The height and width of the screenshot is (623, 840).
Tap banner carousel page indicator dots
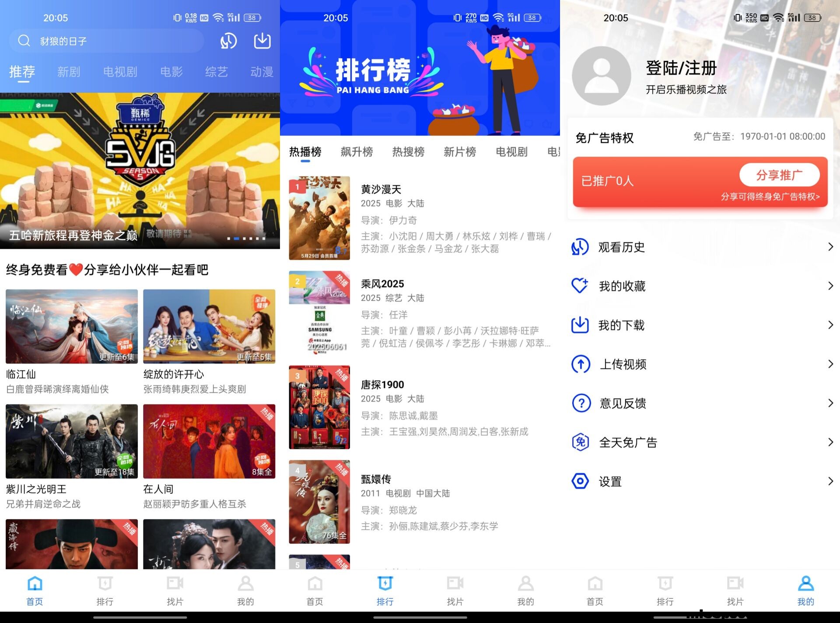[x=246, y=239]
